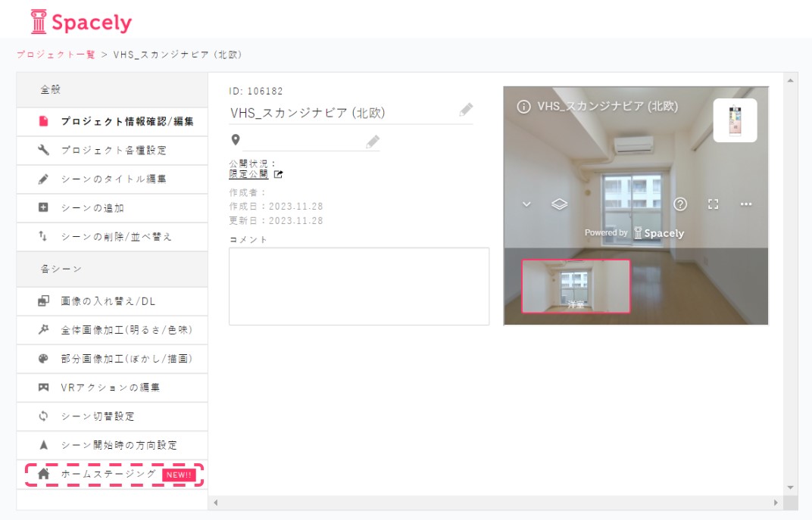Screen dimensions: 812x520
Task: Click inside the コメント text box
Action: 359,286
